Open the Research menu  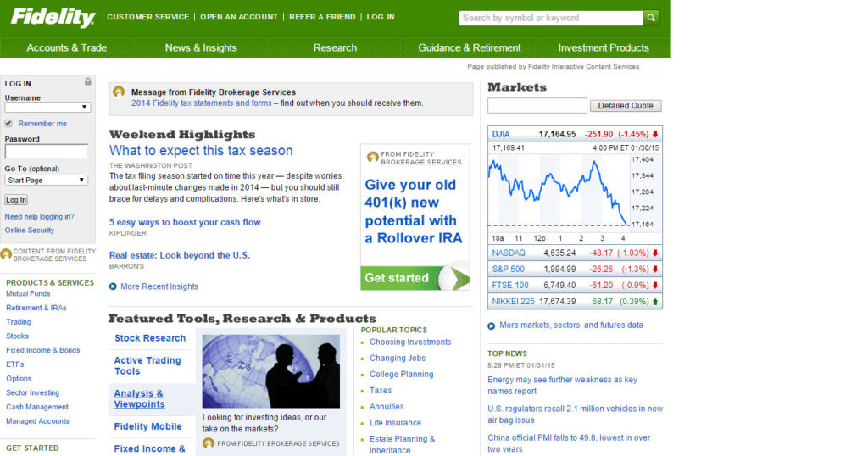coord(335,47)
